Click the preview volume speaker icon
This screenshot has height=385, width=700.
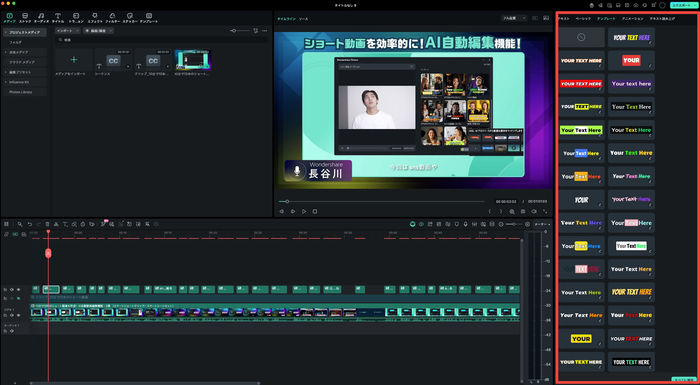tap(534, 212)
